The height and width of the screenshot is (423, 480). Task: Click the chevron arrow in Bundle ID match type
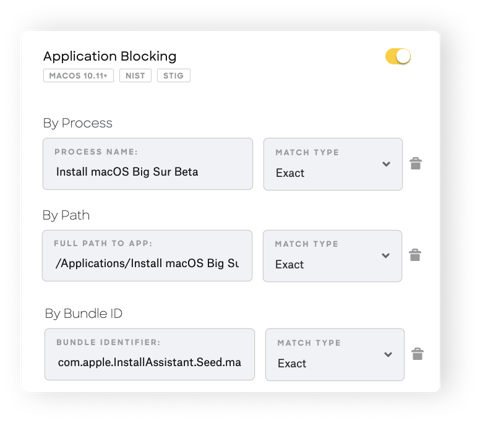[388, 354]
